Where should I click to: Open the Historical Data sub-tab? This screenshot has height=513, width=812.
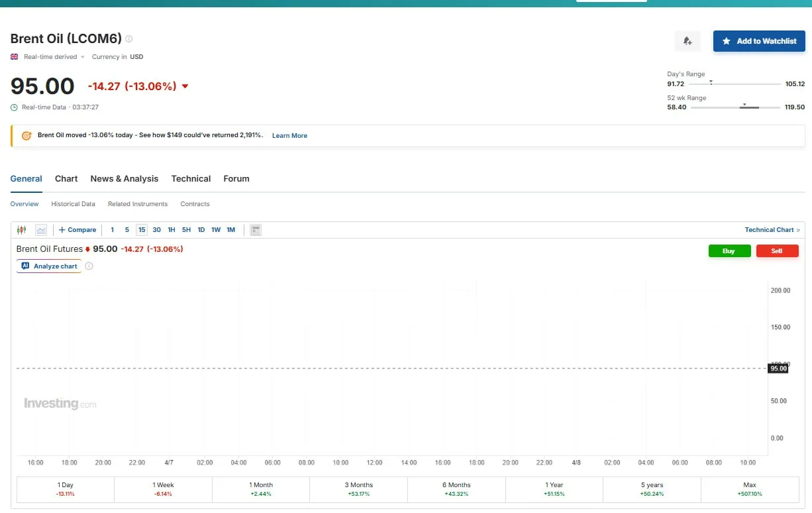pyautogui.click(x=73, y=204)
